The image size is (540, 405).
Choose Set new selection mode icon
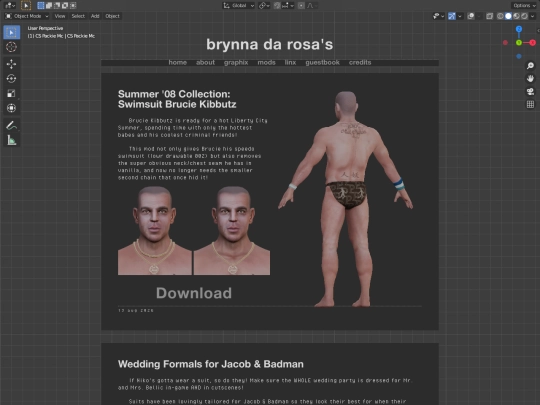41,6
